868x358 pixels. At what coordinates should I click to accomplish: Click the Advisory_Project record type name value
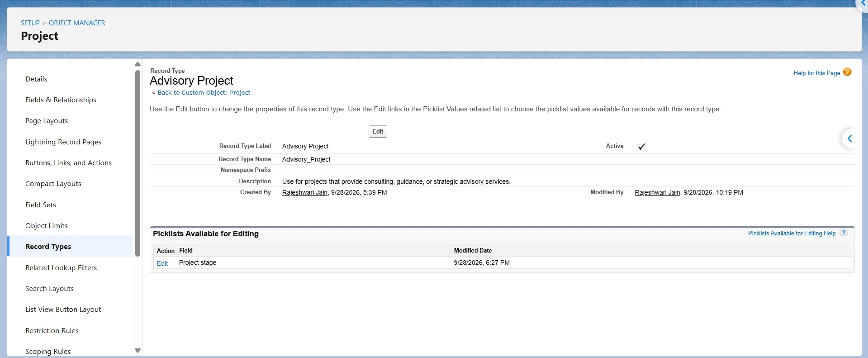(x=306, y=159)
